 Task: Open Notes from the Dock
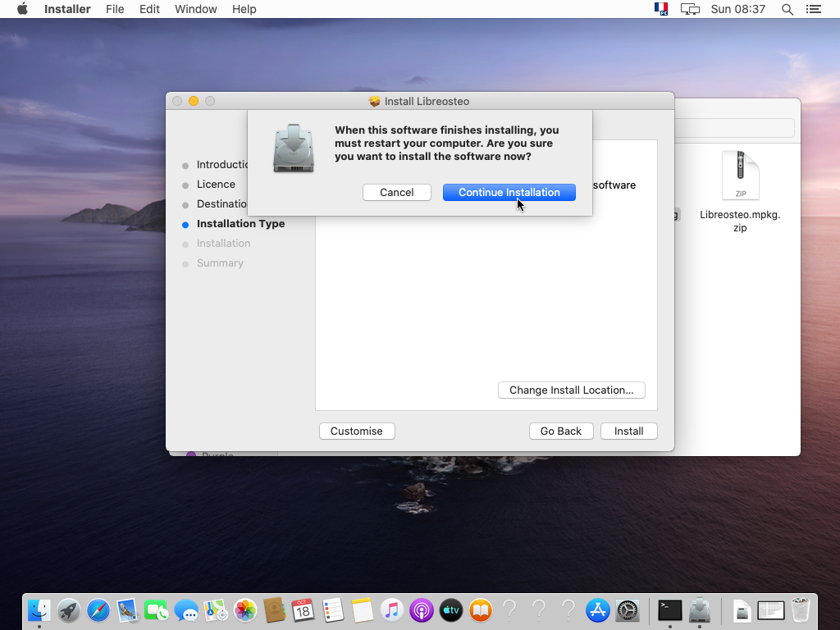coord(362,610)
